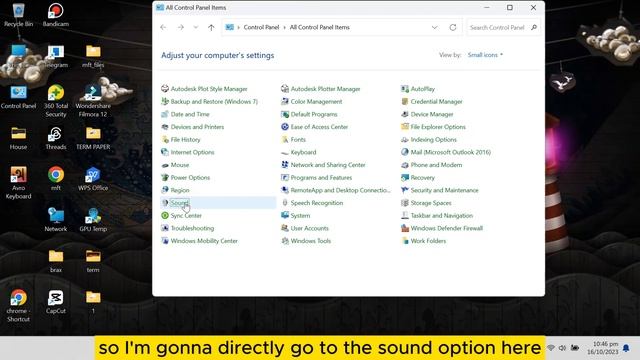Click the Fonts icon
Screen dimensions: 640x360
[285, 140]
